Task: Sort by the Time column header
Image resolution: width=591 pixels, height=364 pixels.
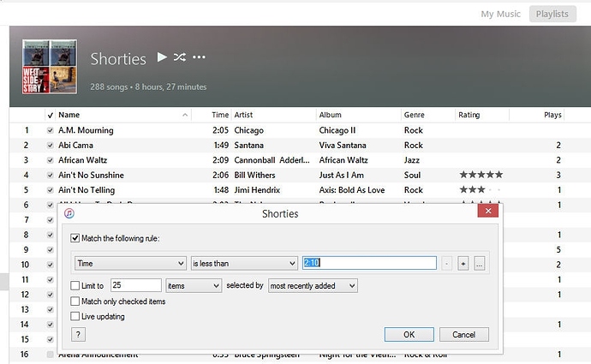Action: [220, 115]
